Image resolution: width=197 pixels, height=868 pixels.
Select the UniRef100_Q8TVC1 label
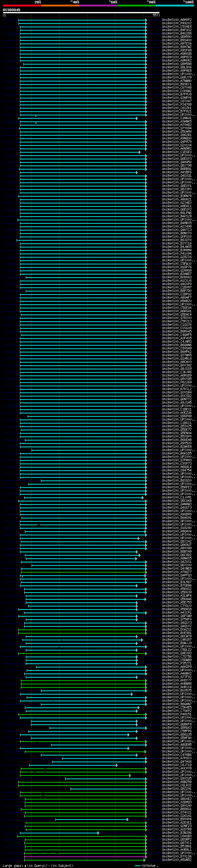coord(177,843)
